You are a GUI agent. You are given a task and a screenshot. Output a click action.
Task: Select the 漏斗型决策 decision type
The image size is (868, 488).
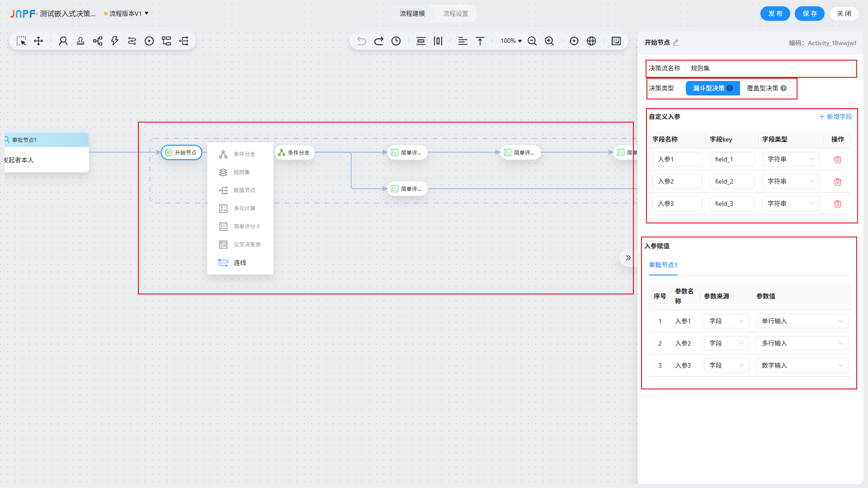pos(712,88)
